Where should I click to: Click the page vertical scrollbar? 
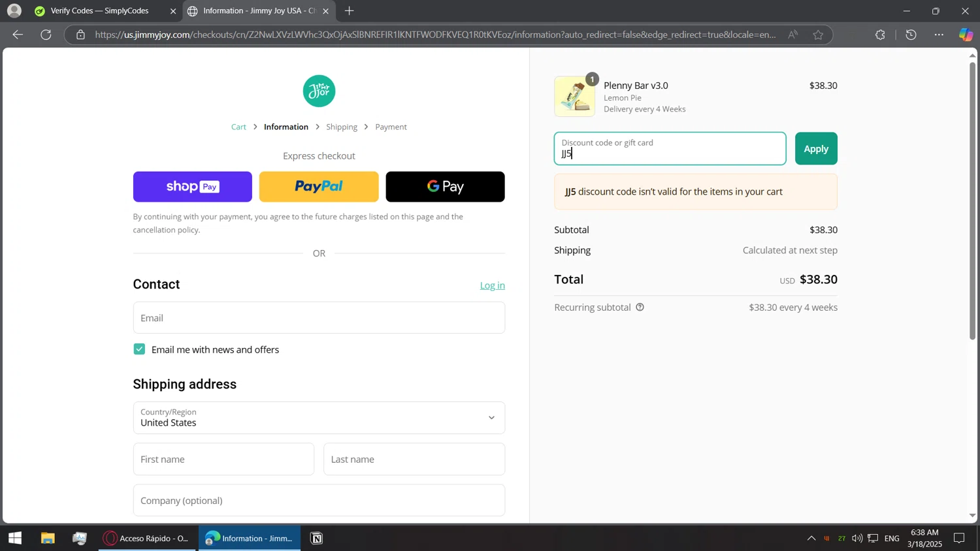[972, 200]
